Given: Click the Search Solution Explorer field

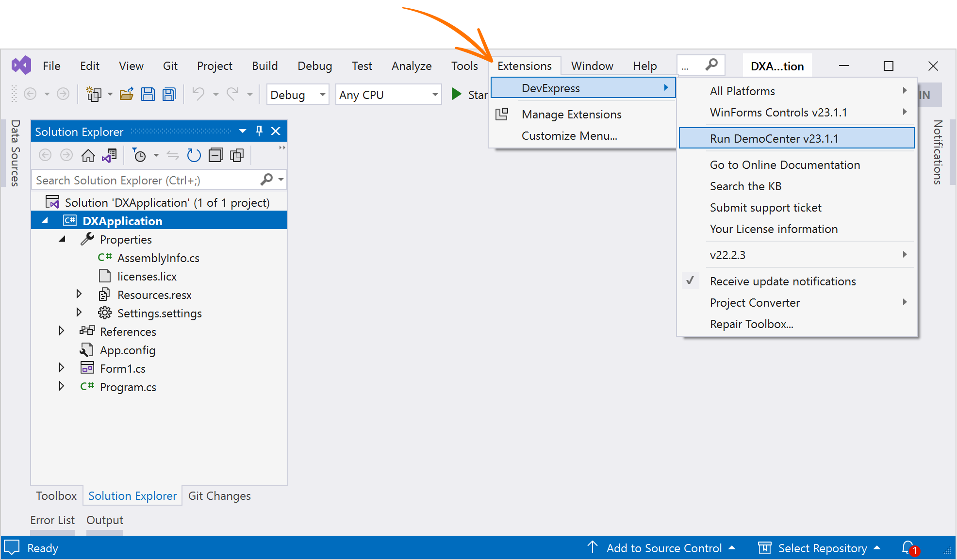Looking at the screenshot, I should pos(146,181).
